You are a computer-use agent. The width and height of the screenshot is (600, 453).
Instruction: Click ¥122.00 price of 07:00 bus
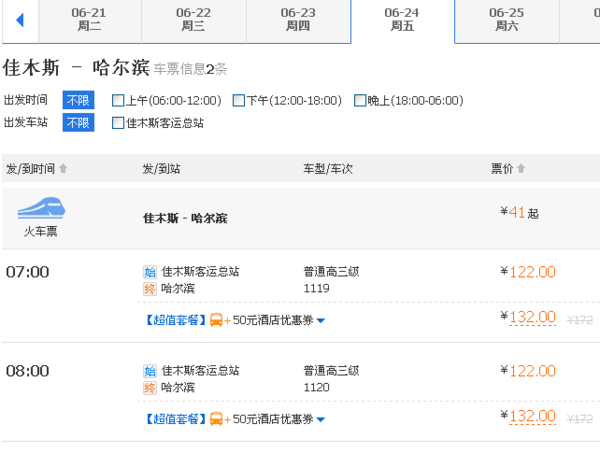point(528,272)
